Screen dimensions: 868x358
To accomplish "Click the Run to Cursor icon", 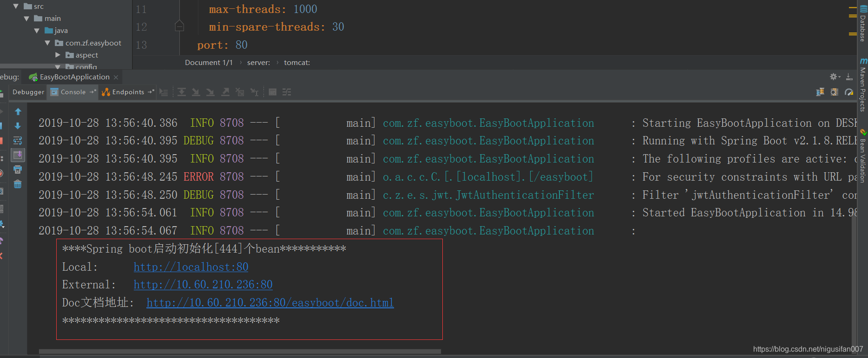I will (254, 92).
